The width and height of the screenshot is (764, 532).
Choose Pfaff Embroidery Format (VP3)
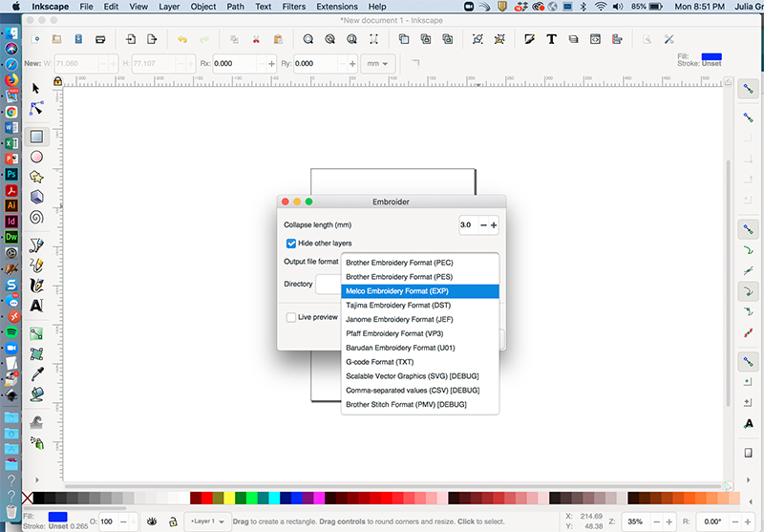point(420,333)
